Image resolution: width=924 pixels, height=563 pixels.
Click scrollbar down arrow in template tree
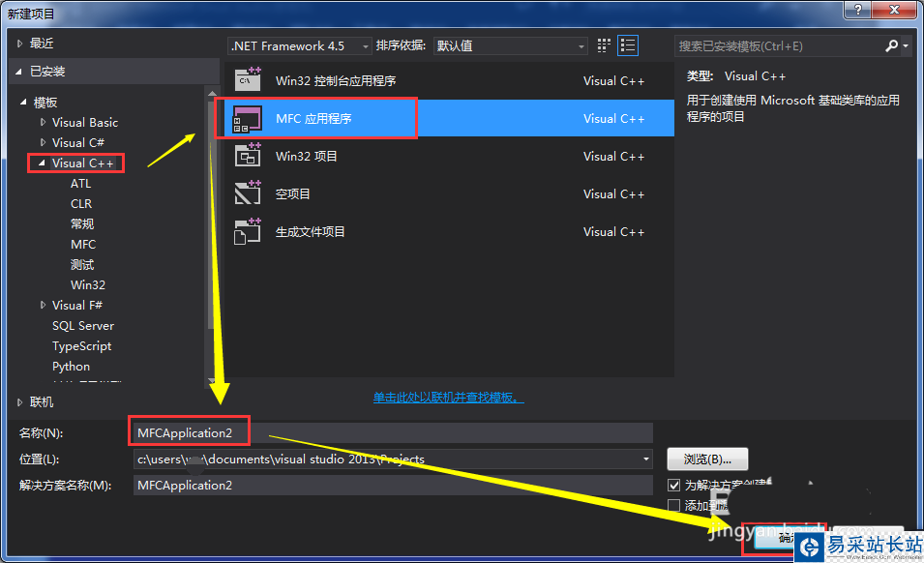(x=212, y=381)
